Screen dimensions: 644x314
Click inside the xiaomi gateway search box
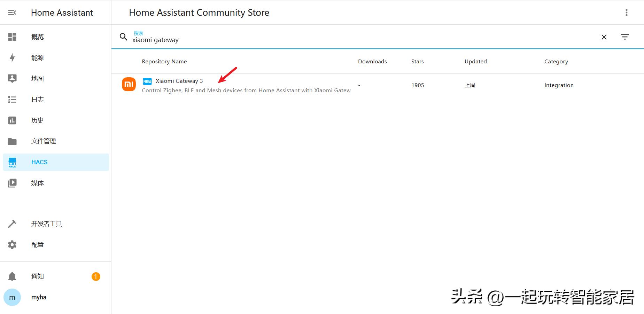pos(244,39)
